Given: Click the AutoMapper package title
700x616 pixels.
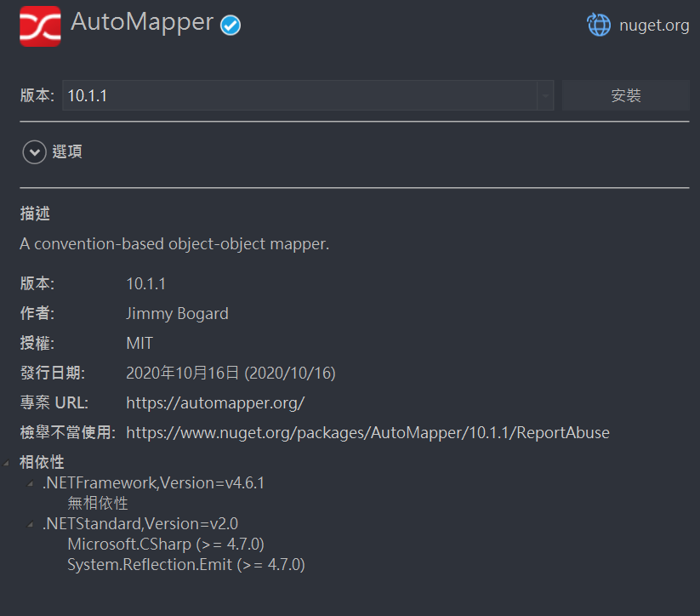Looking at the screenshot, I should click(142, 22).
